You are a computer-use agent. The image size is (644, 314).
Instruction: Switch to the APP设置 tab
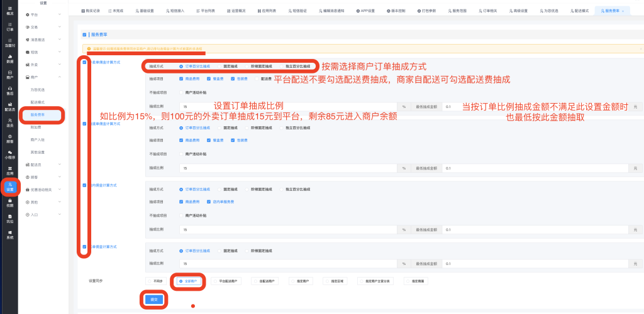[365, 11]
